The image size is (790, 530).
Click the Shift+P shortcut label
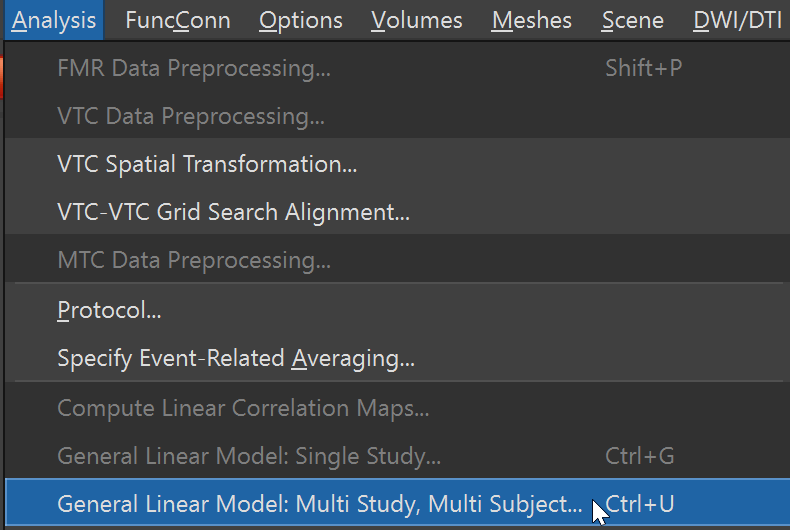[x=643, y=68]
